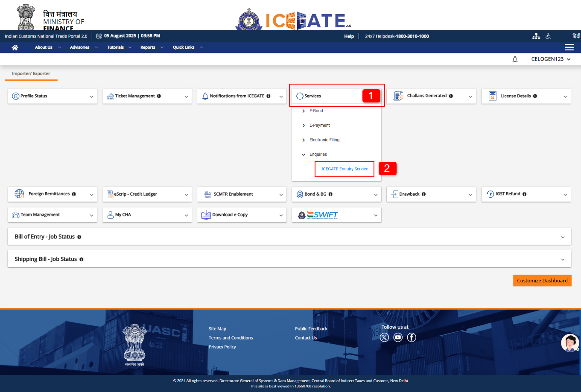The height and width of the screenshot is (392, 581).
Task: Expand the eScrip - Credit Ledger card
Action: (186, 195)
